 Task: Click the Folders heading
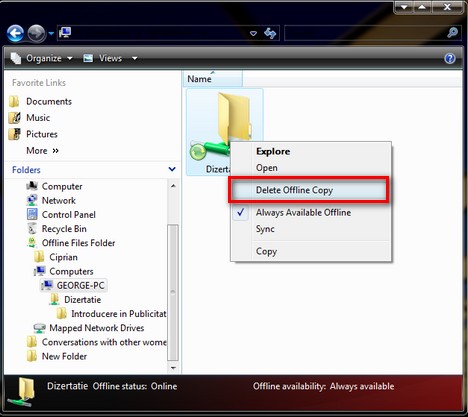(x=26, y=170)
